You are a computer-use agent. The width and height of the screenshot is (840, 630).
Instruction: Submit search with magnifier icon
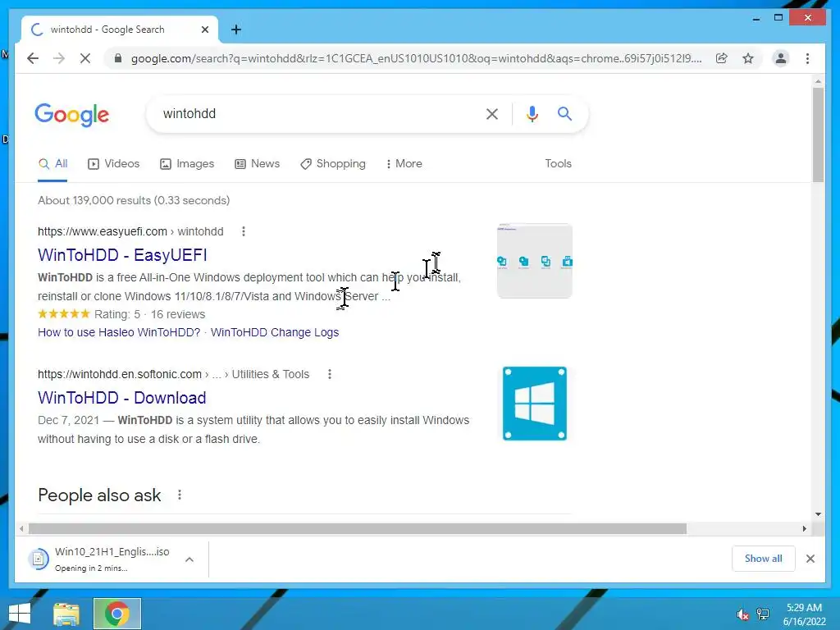click(564, 113)
